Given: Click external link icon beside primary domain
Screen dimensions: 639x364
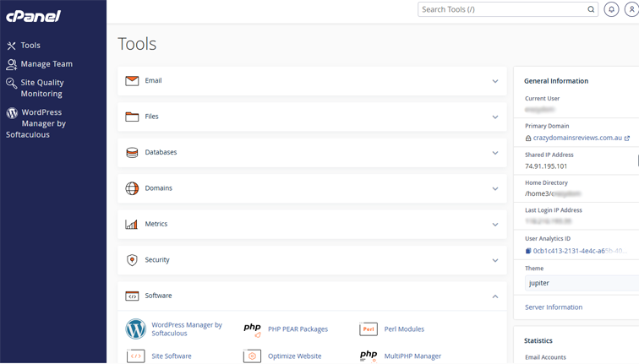Looking at the screenshot, I should click(x=627, y=139).
